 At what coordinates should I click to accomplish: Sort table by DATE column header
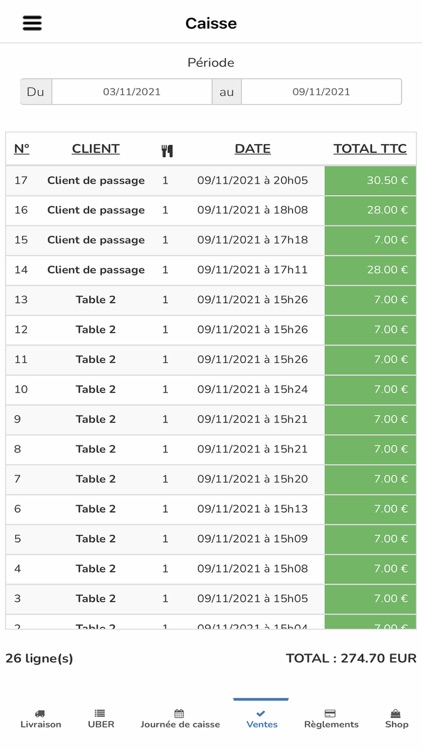pyautogui.click(x=253, y=149)
